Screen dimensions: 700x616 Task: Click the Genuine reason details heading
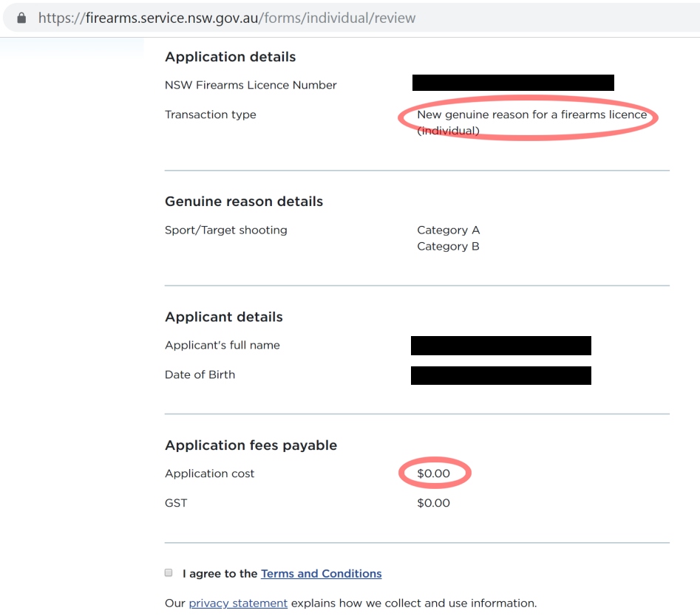point(244,202)
